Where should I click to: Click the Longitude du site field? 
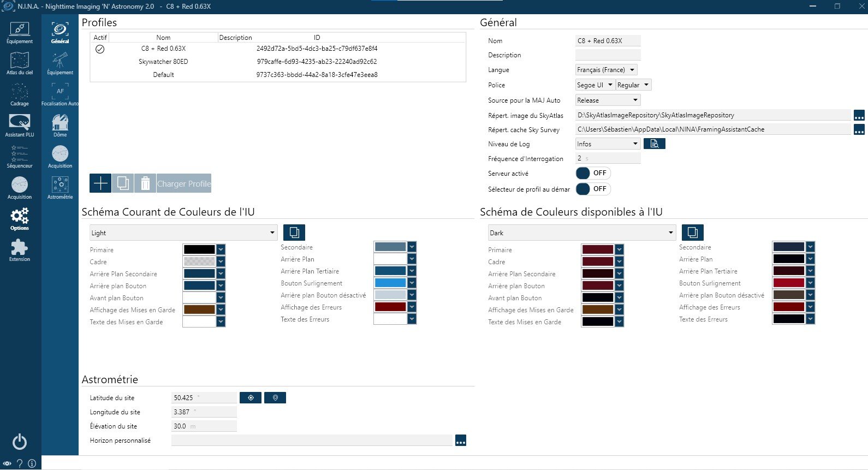point(204,412)
